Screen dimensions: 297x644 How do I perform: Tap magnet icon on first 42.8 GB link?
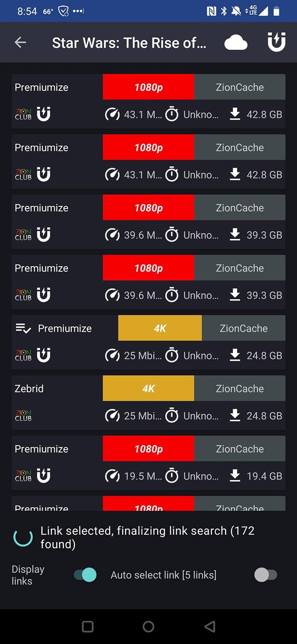pos(44,114)
